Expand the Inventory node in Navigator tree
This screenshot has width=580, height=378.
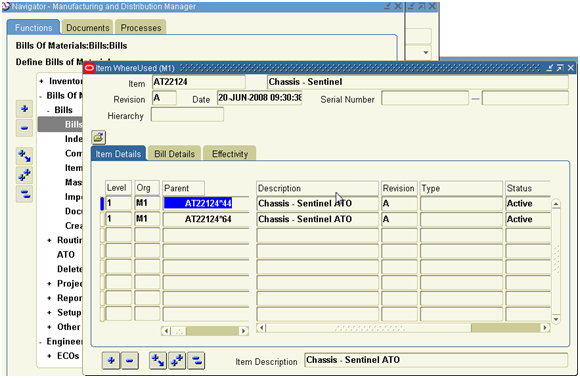(41, 81)
